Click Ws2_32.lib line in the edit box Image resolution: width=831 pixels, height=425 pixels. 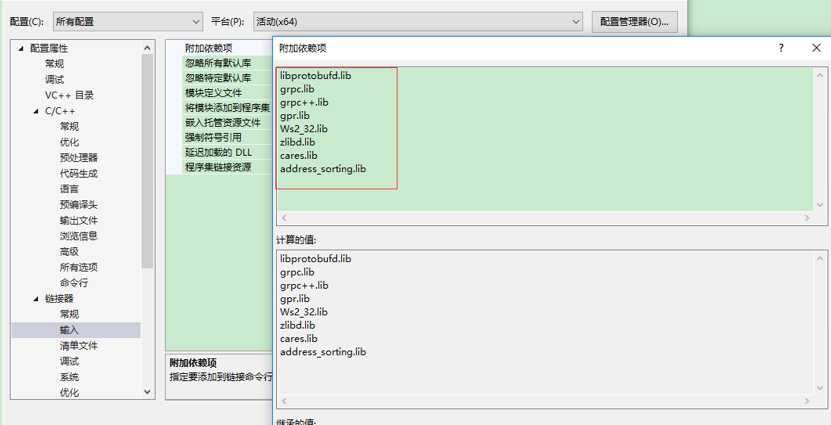304,129
